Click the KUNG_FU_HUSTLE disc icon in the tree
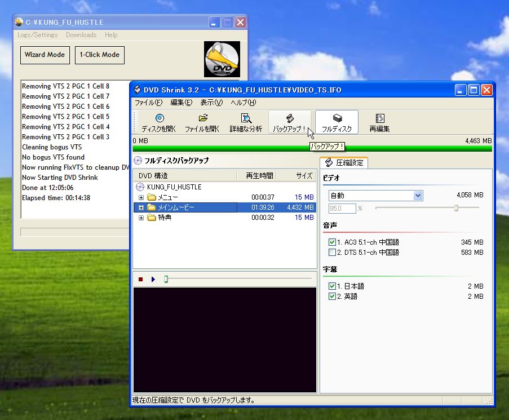 [x=140, y=187]
